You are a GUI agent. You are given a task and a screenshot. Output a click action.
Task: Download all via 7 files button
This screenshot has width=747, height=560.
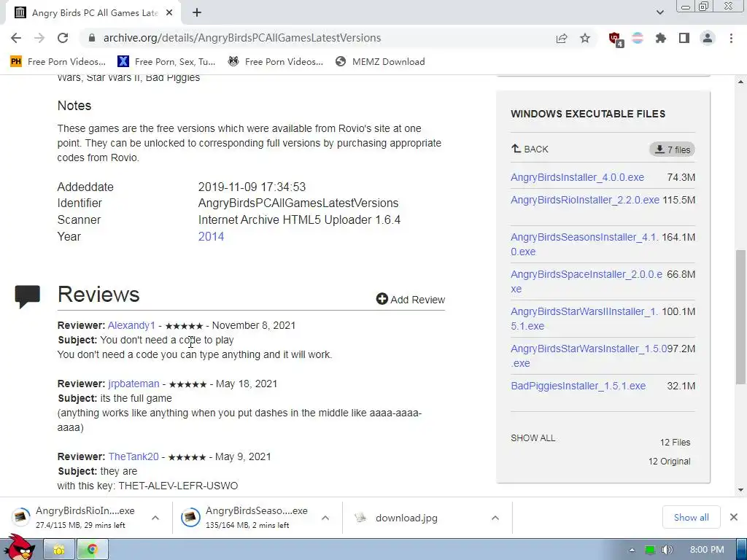pyautogui.click(x=672, y=149)
